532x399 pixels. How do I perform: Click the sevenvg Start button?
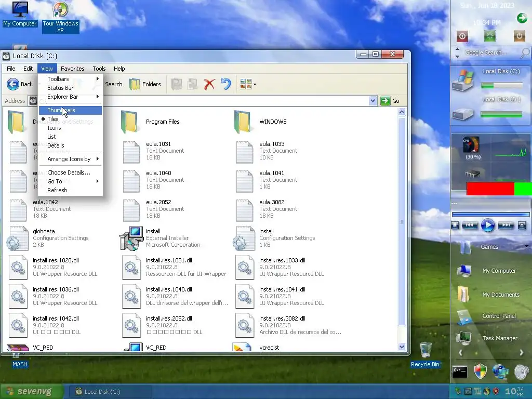[x=32, y=392]
